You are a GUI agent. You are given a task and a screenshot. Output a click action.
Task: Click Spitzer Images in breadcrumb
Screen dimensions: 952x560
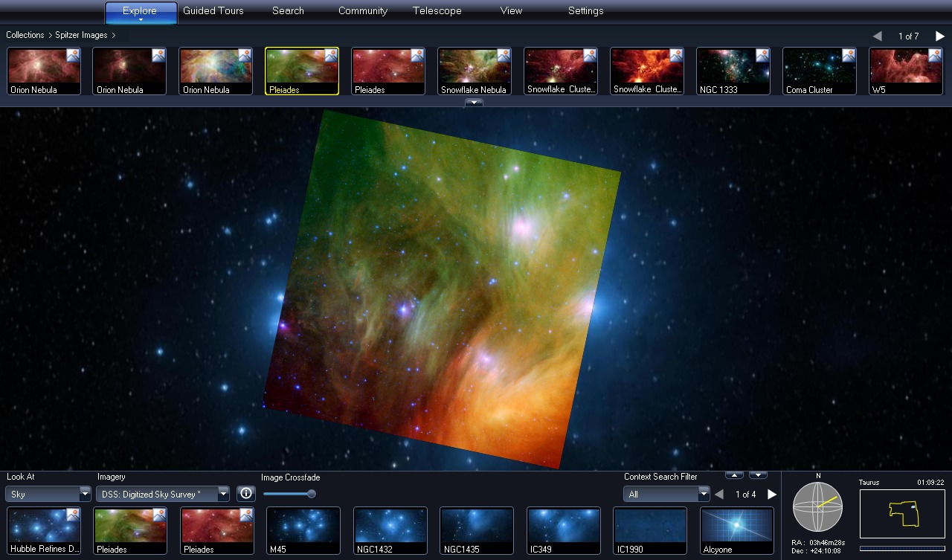81,35
